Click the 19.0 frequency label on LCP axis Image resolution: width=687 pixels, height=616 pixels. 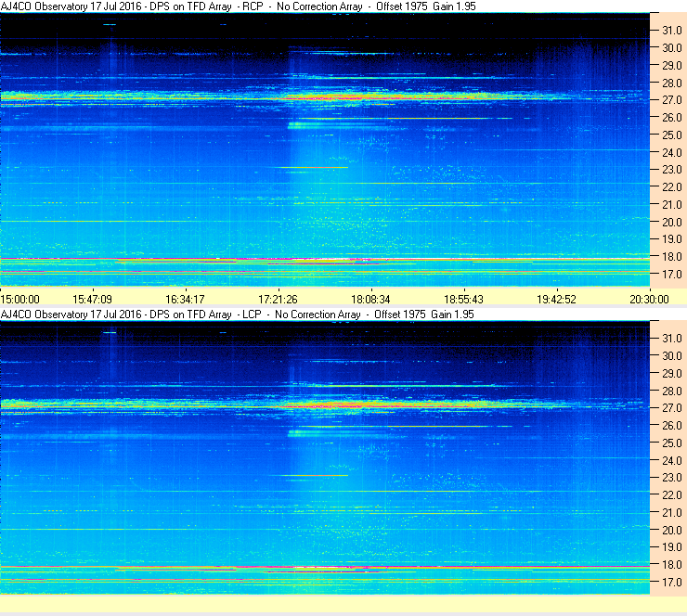[672, 546]
